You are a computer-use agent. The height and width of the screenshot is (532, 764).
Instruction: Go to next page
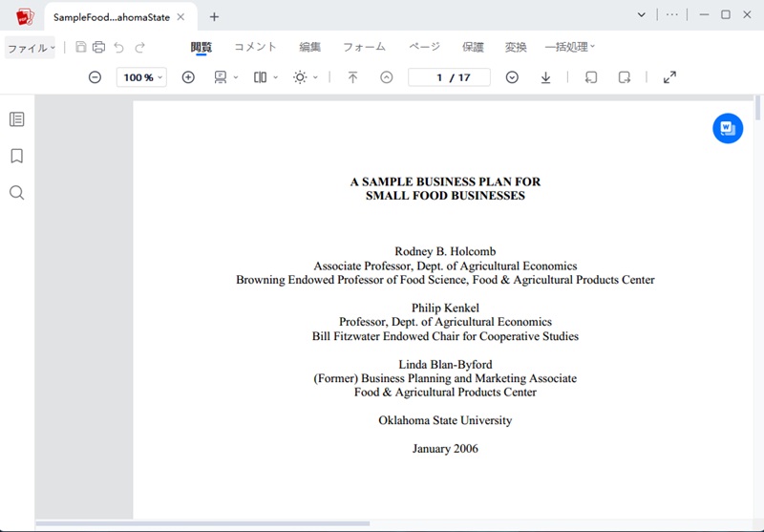coord(512,77)
